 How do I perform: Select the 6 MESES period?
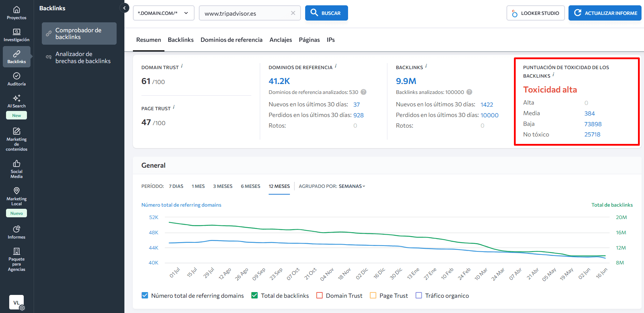251,186
